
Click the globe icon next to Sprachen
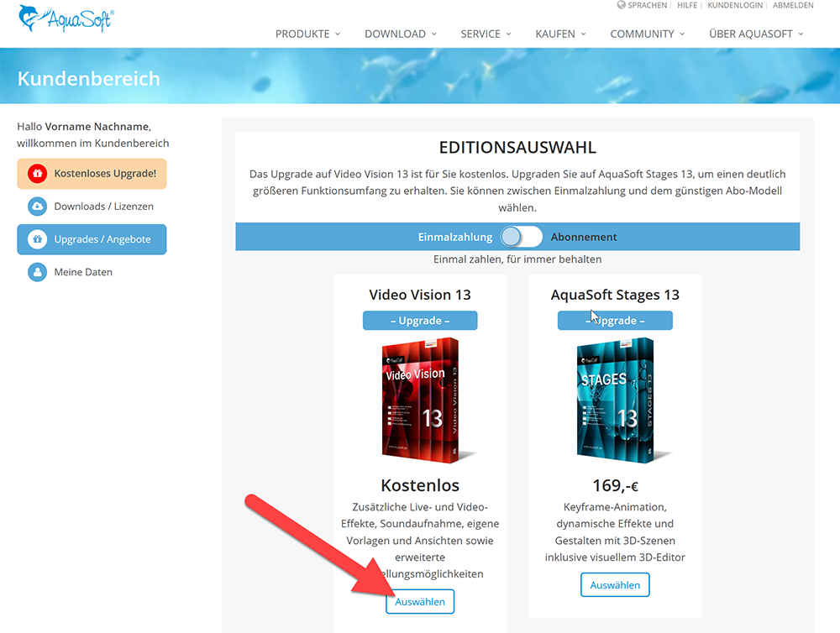pos(621,5)
